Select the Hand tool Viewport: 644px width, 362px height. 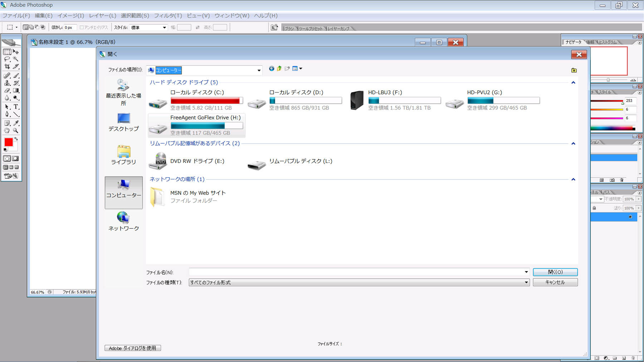coord(7,131)
